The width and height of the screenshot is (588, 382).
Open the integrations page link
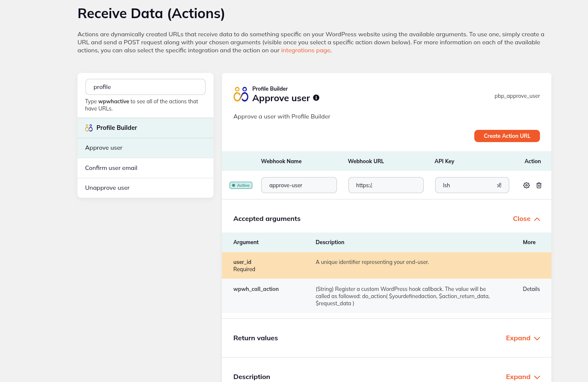click(305, 50)
